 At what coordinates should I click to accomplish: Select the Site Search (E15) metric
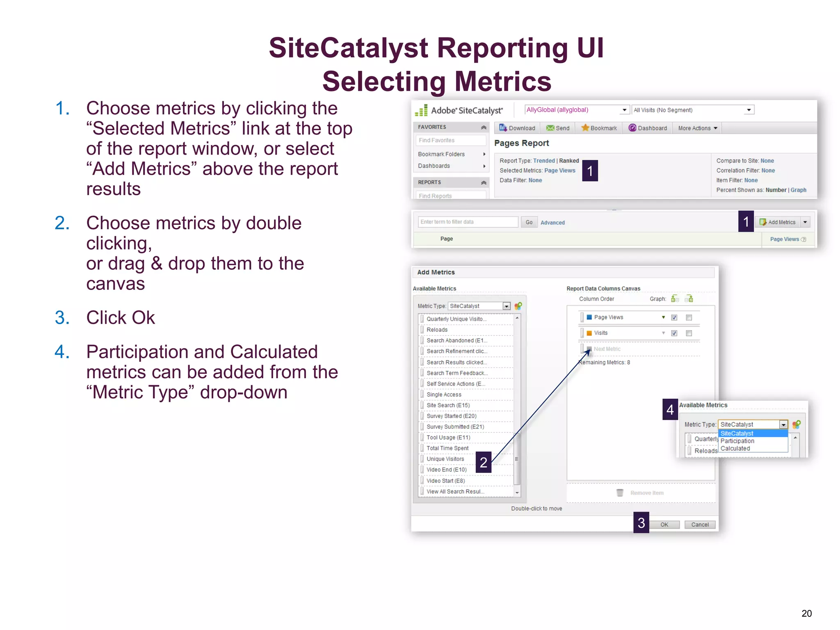[466, 405]
